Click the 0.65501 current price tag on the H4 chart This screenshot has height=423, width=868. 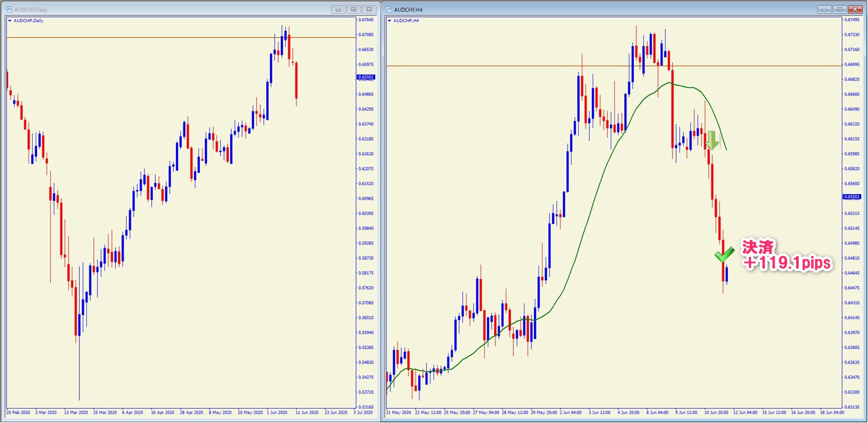click(852, 197)
